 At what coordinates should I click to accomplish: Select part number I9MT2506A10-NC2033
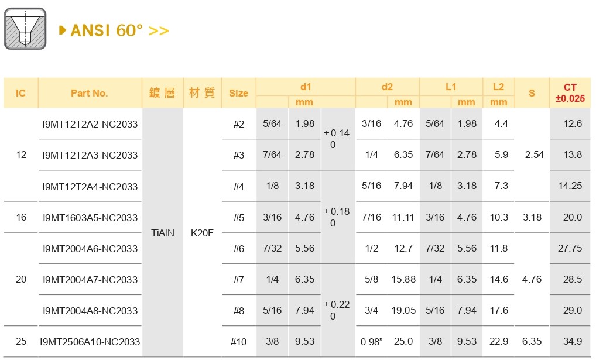pyautogui.click(x=90, y=342)
